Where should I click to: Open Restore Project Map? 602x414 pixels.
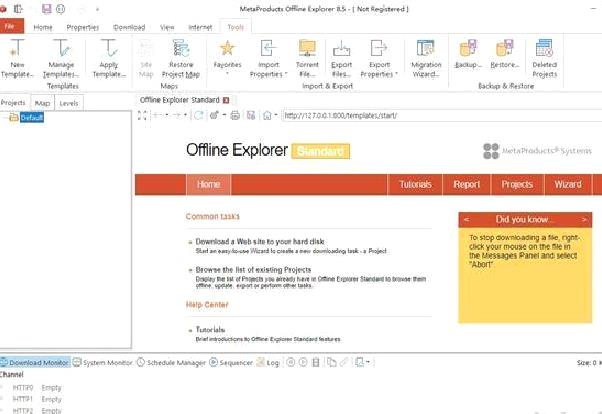(181, 58)
